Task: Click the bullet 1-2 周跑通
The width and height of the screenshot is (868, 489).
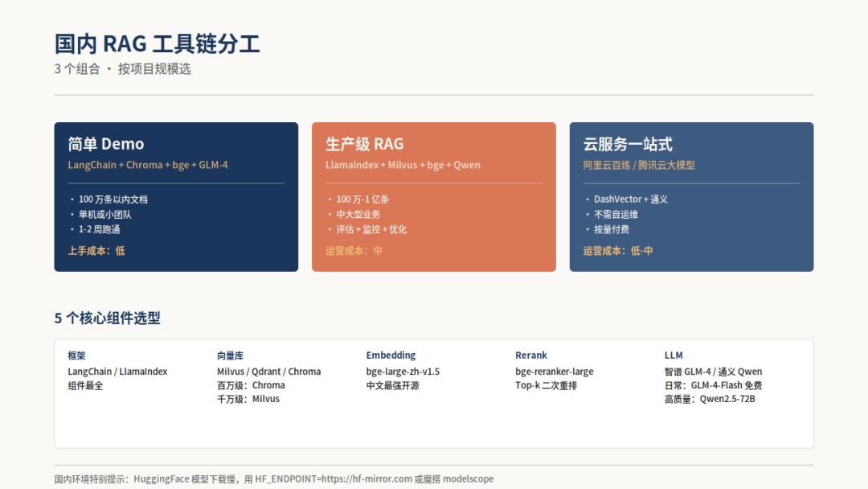Action: click(x=99, y=229)
